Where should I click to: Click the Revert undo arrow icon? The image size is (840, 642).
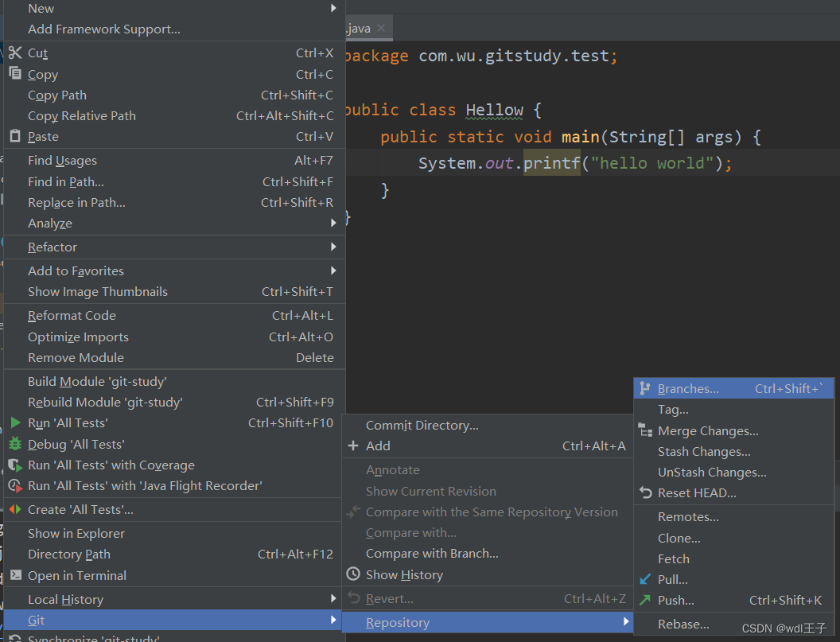353,598
